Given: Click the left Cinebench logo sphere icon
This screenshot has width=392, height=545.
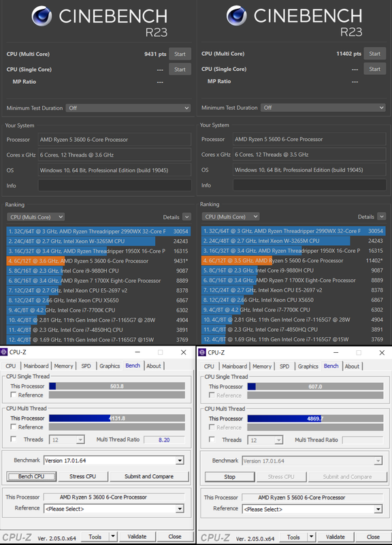Looking at the screenshot, I should 42,16.
